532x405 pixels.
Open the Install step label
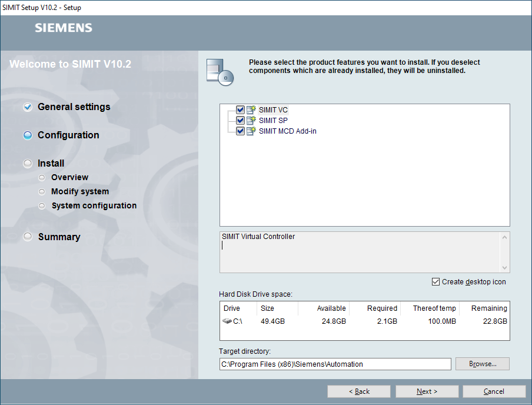[x=51, y=163]
